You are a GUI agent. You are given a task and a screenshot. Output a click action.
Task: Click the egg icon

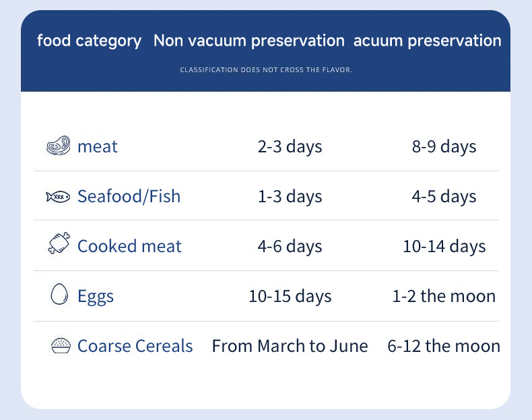pyautogui.click(x=59, y=295)
